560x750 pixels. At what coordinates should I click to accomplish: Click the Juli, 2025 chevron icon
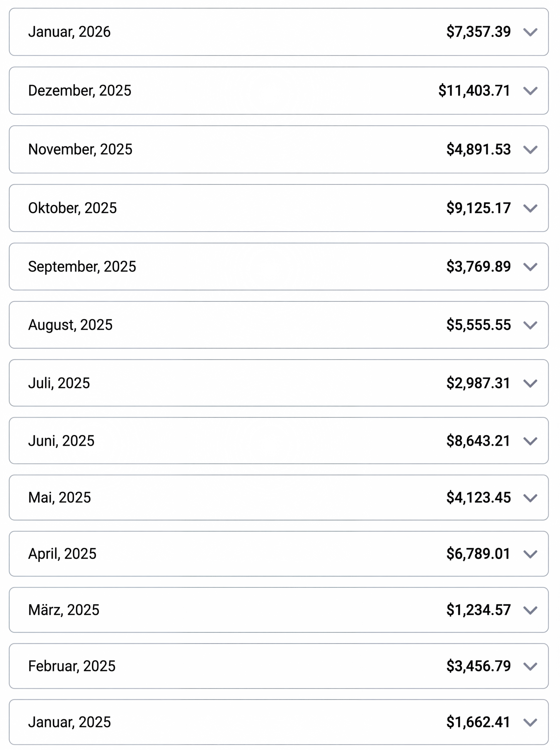tap(530, 383)
